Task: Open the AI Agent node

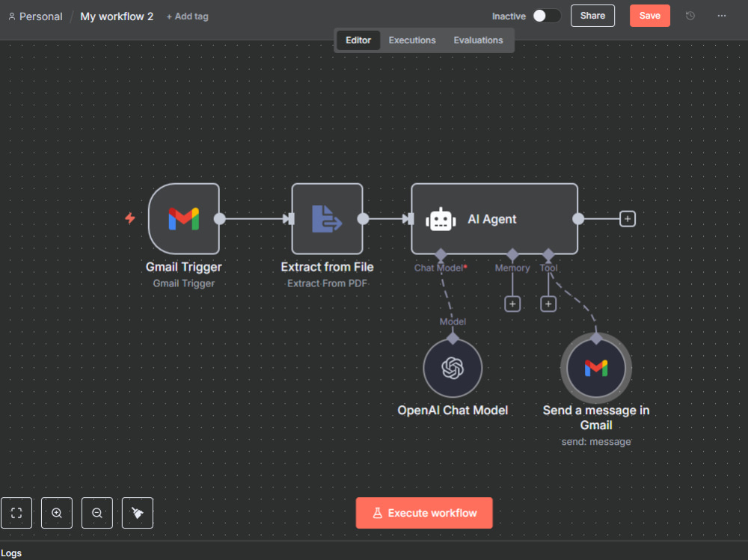Action: [x=494, y=218]
